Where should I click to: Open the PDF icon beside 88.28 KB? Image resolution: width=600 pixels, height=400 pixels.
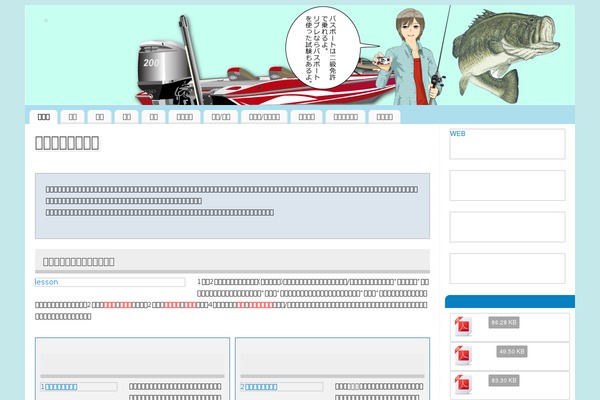click(x=463, y=327)
